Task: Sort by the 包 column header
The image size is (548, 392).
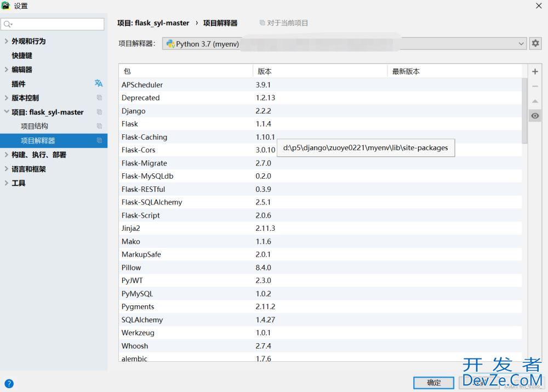Action: pos(186,71)
